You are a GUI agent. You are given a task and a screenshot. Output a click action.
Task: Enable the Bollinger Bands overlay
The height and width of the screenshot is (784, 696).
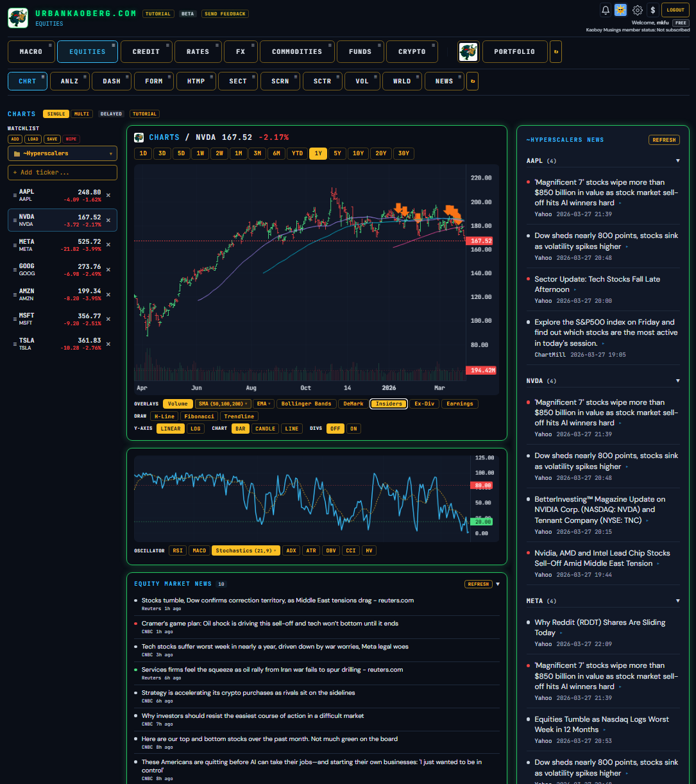click(x=306, y=404)
